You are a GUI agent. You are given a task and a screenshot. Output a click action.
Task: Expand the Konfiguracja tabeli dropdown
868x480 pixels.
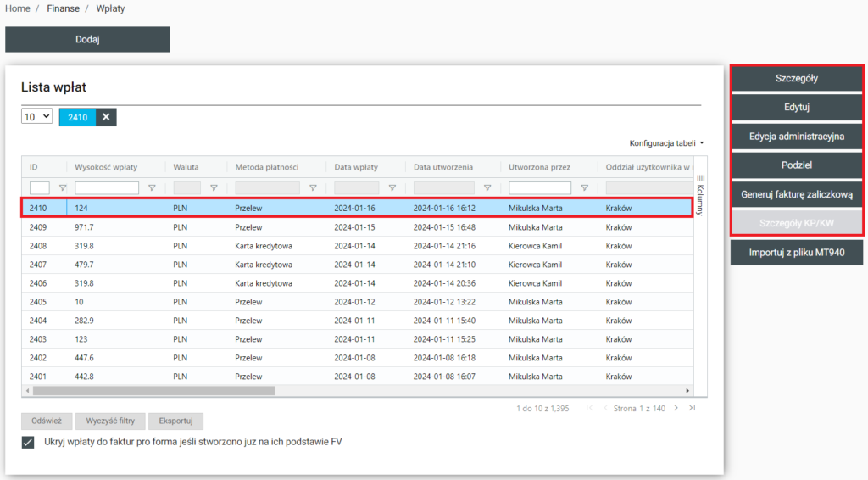(x=666, y=143)
